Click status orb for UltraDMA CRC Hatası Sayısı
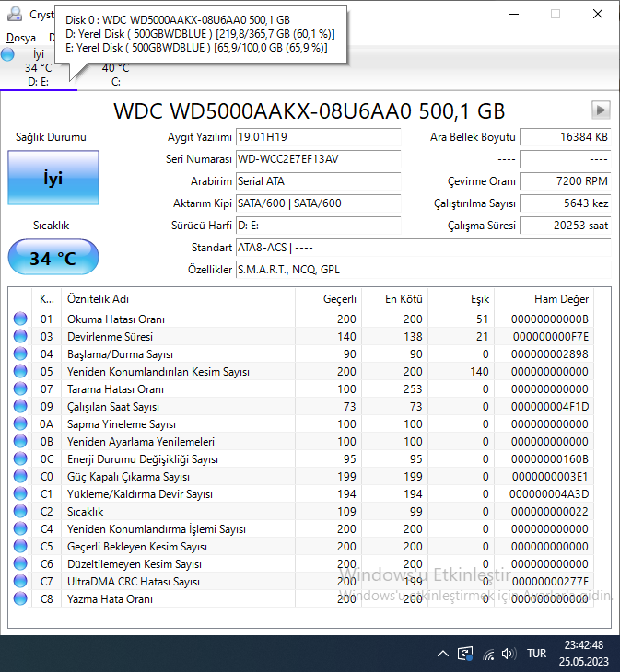The width and height of the screenshot is (620, 672). [20, 581]
